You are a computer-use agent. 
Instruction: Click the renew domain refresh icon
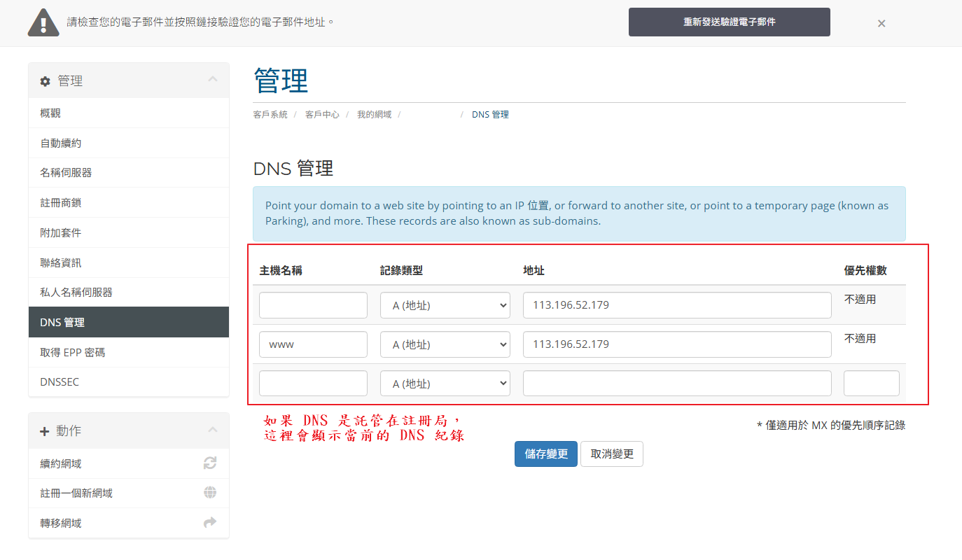click(x=210, y=463)
